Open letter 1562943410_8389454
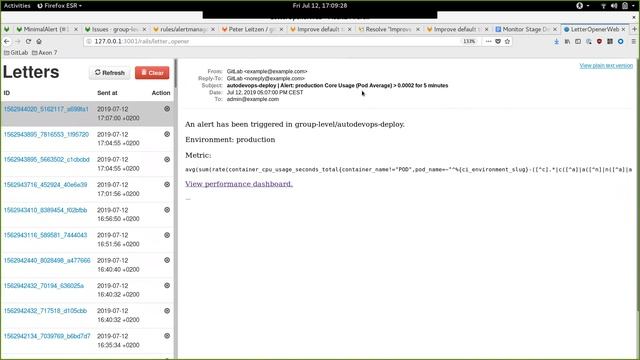This screenshot has width=640, height=360. point(45,210)
